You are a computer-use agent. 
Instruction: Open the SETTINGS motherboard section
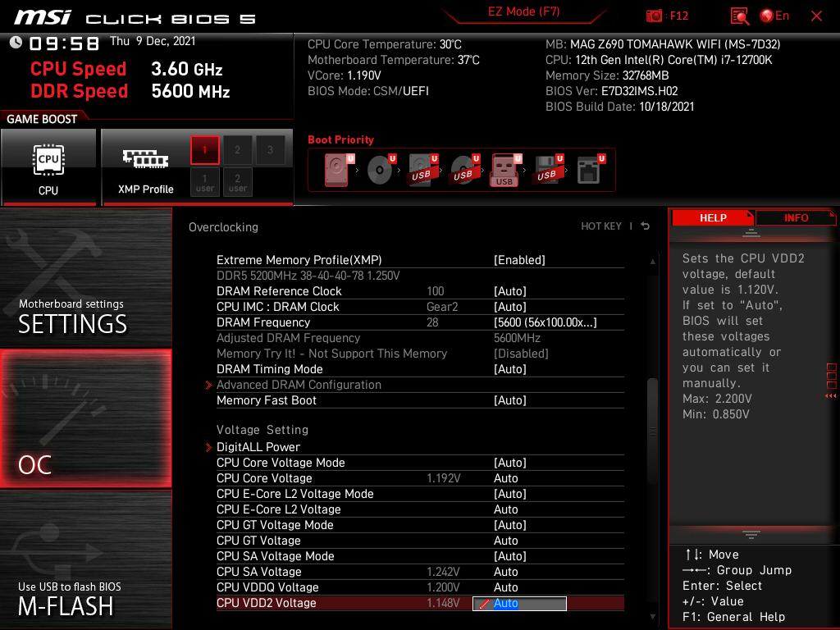point(85,278)
